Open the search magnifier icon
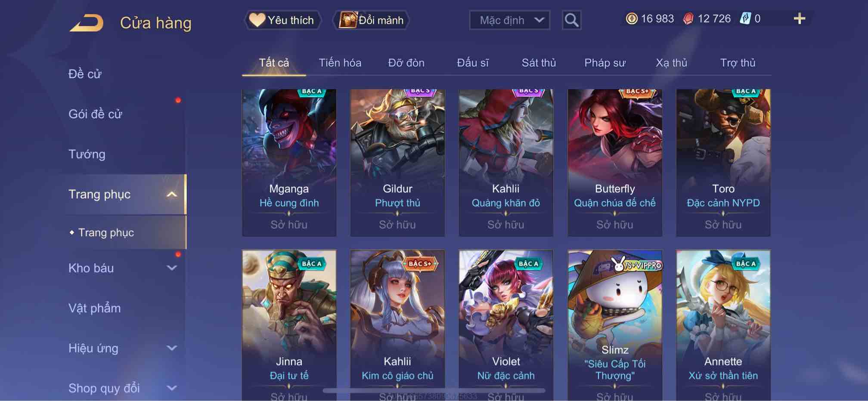The image size is (868, 401). click(571, 20)
